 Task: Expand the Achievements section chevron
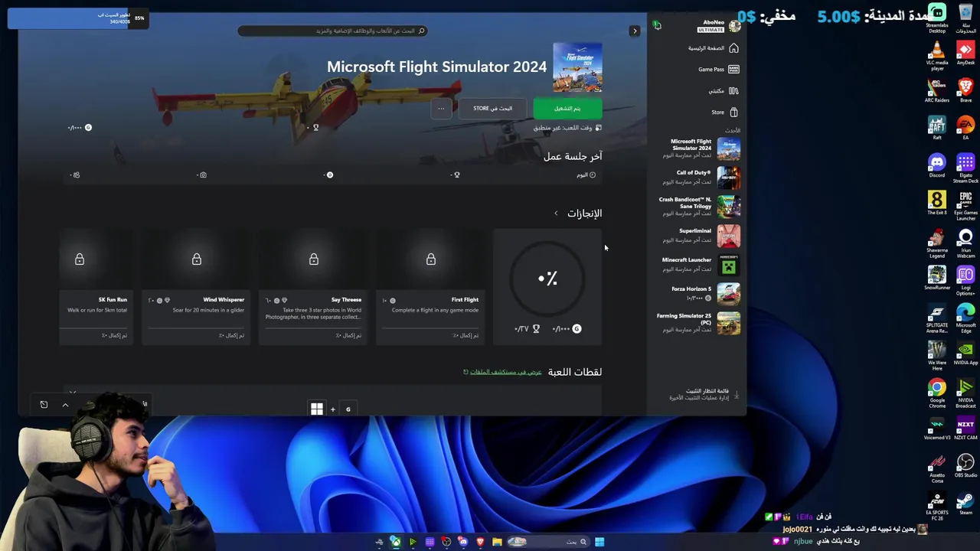[x=556, y=214]
